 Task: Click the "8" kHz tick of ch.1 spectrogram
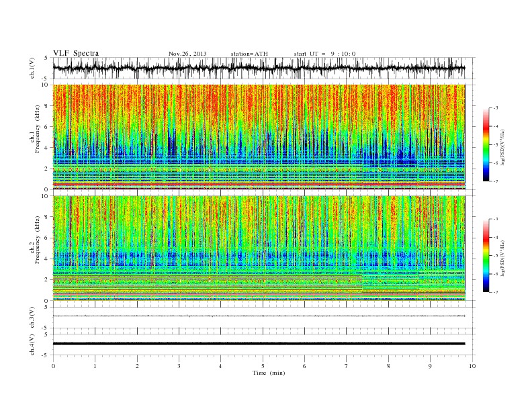47,106
